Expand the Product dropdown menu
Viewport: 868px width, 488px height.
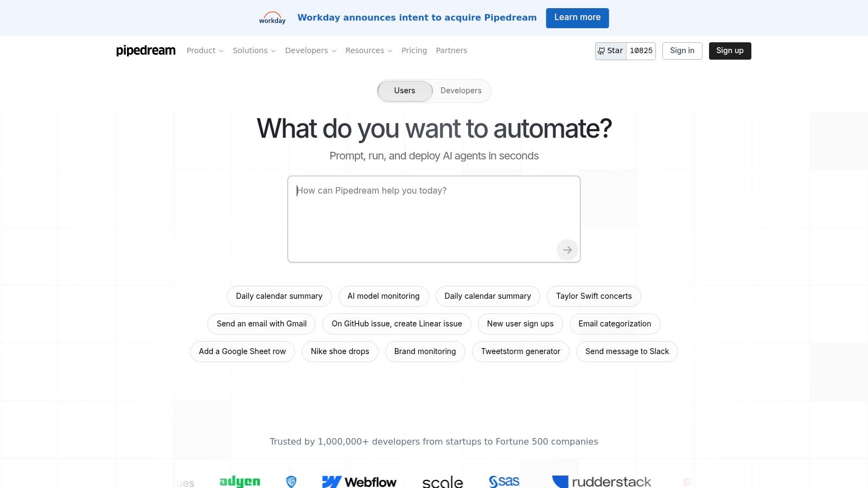(x=205, y=50)
